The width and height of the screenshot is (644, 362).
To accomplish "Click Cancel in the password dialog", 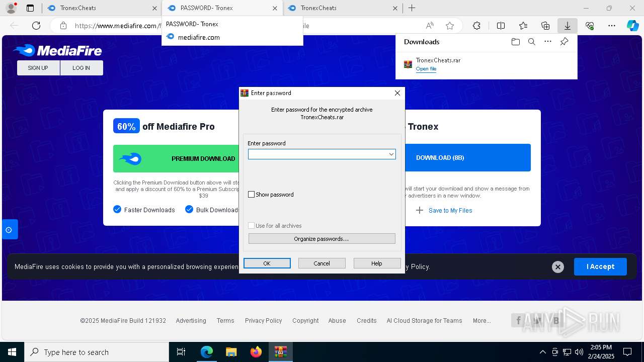I will coord(321,263).
